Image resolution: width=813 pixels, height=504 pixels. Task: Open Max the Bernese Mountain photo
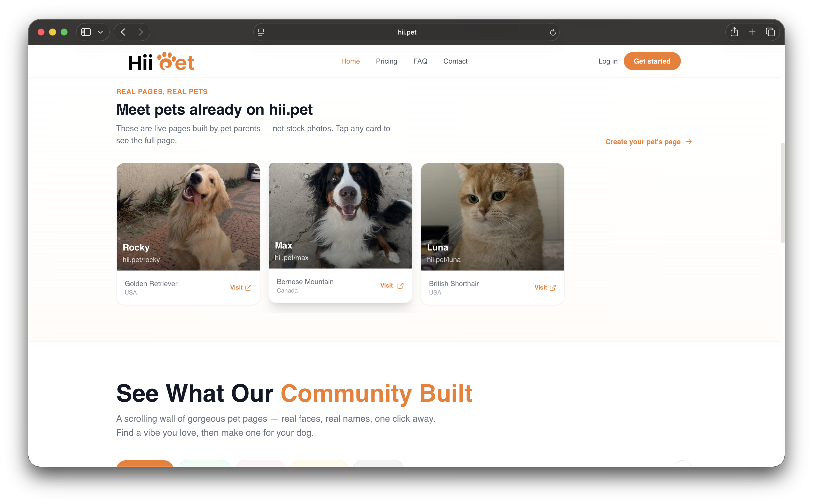coord(340,215)
